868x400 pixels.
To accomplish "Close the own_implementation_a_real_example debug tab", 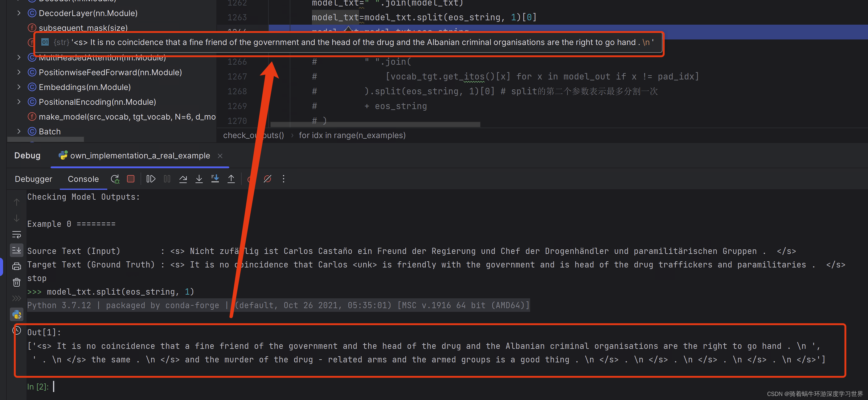I will [220, 156].
